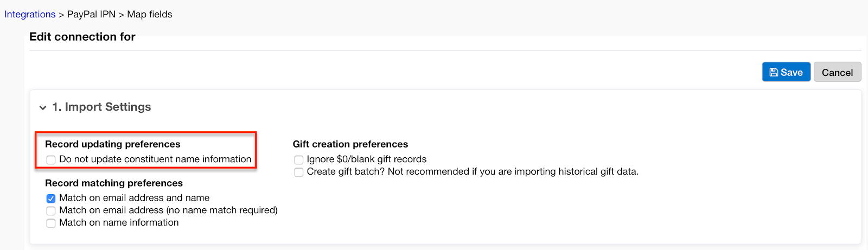This screenshot has height=250, width=868.
Task: Click the Edit connection for page heading
Action: tap(82, 36)
